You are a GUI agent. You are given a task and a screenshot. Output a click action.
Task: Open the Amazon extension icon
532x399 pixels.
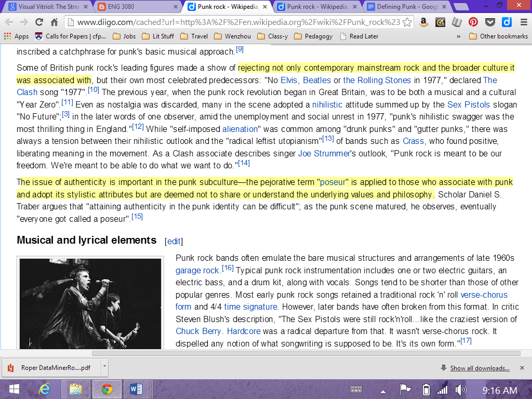click(x=423, y=22)
